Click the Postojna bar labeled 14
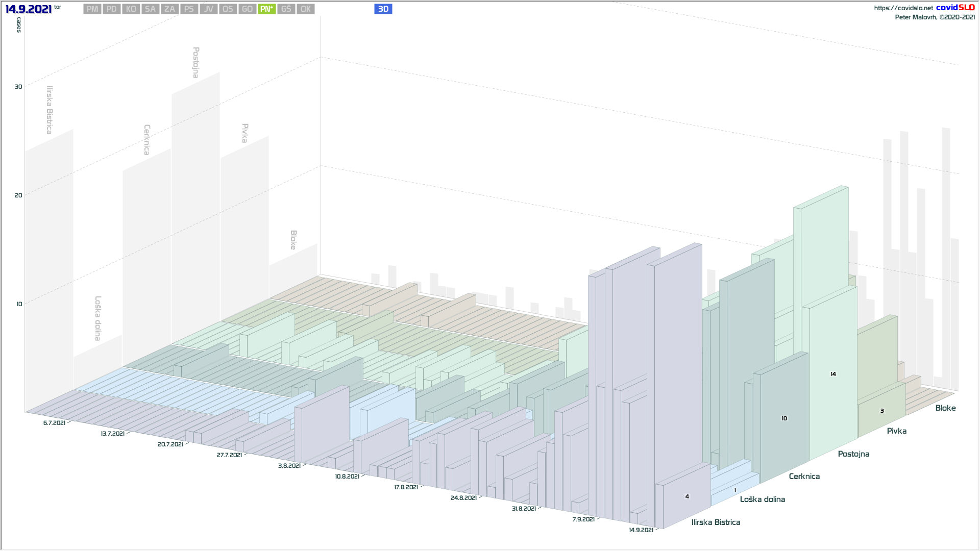Image resolution: width=980 pixels, height=551 pixels. pos(833,374)
